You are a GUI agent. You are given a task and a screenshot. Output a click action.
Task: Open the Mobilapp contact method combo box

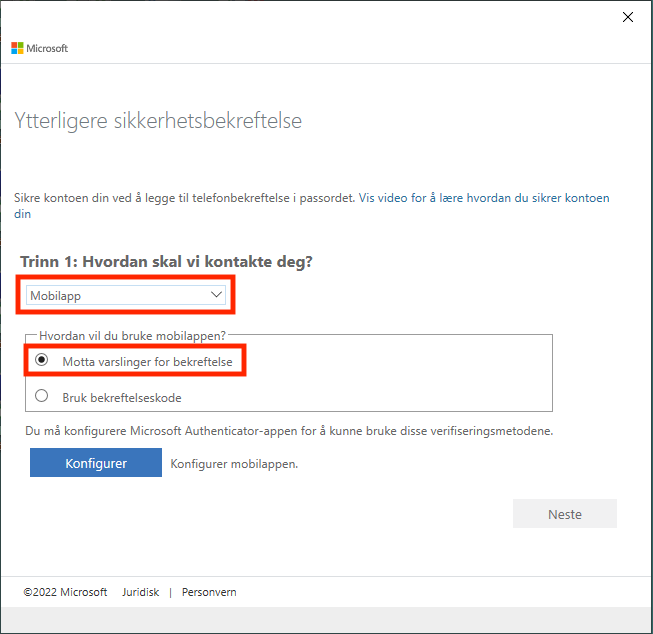coord(126,295)
